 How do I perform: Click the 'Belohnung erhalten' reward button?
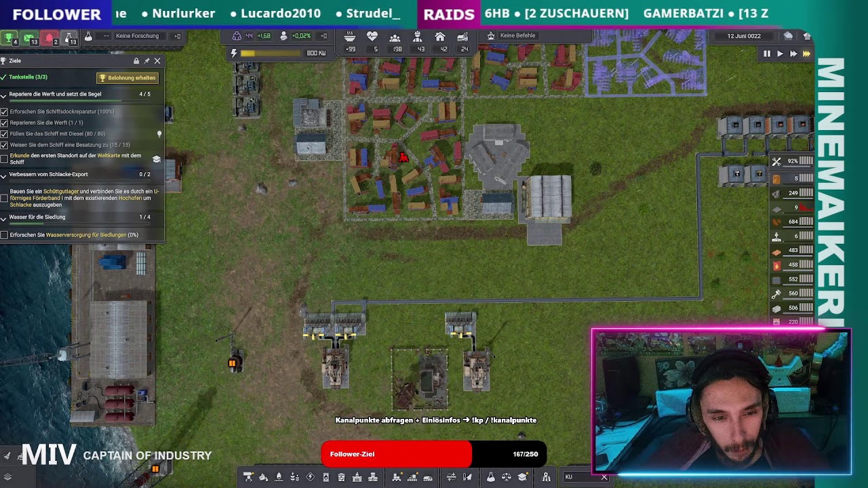point(127,78)
